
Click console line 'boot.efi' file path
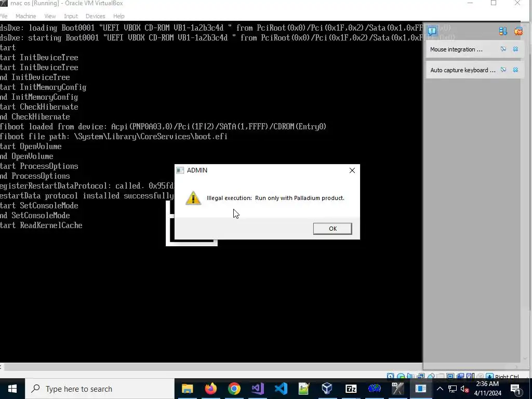pos(114,137)
